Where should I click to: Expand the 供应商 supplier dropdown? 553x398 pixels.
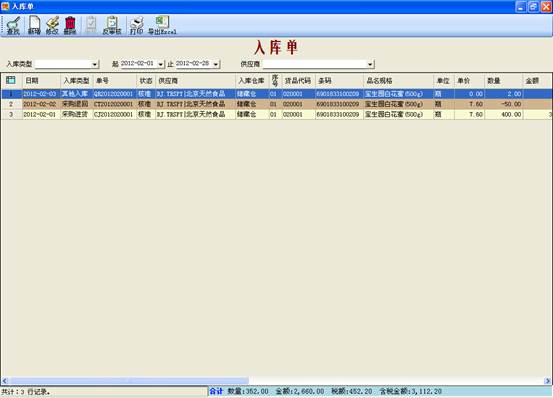pyautogui.click(x=370, y=64)
